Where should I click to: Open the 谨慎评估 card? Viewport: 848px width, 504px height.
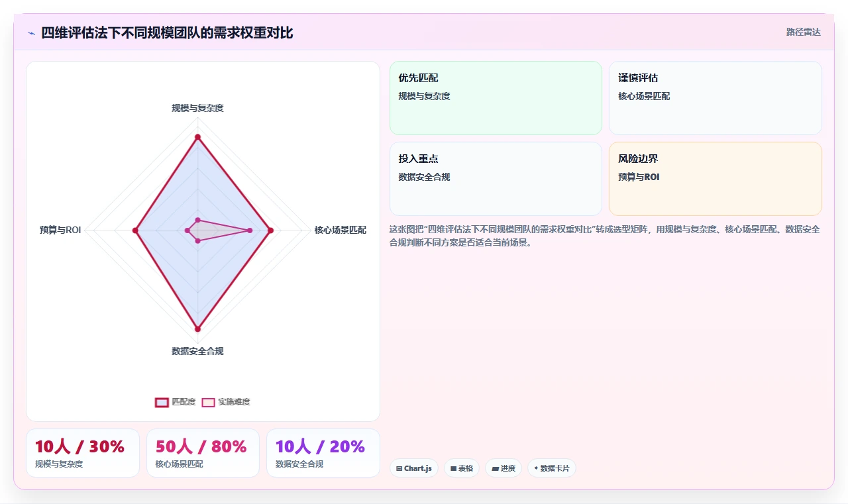pyautogui.click(x=715, y=98)
